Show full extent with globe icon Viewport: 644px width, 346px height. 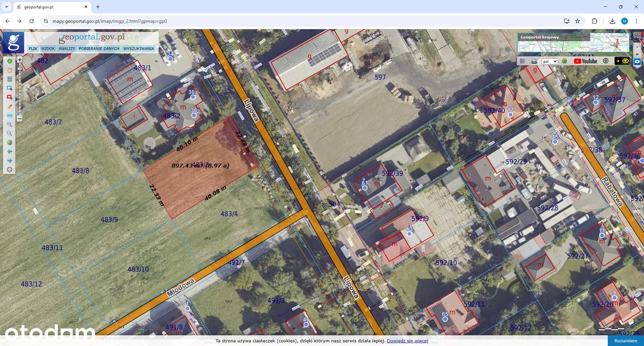pos(10,142)
